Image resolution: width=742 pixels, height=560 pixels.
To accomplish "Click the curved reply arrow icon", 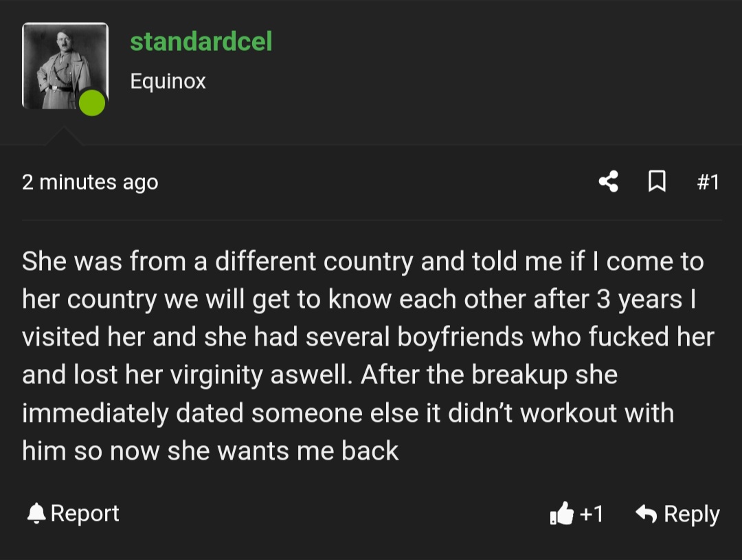I will (x=647, y=513).
